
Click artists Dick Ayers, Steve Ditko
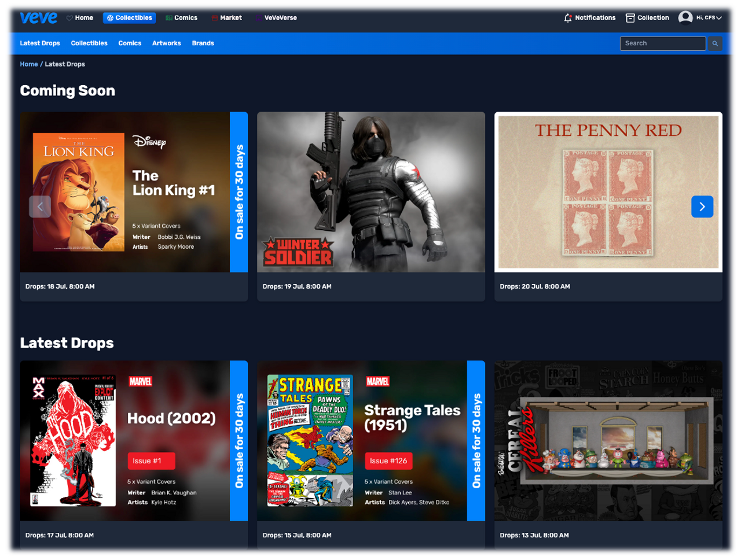pyautogui.click(x=419, y=502)
